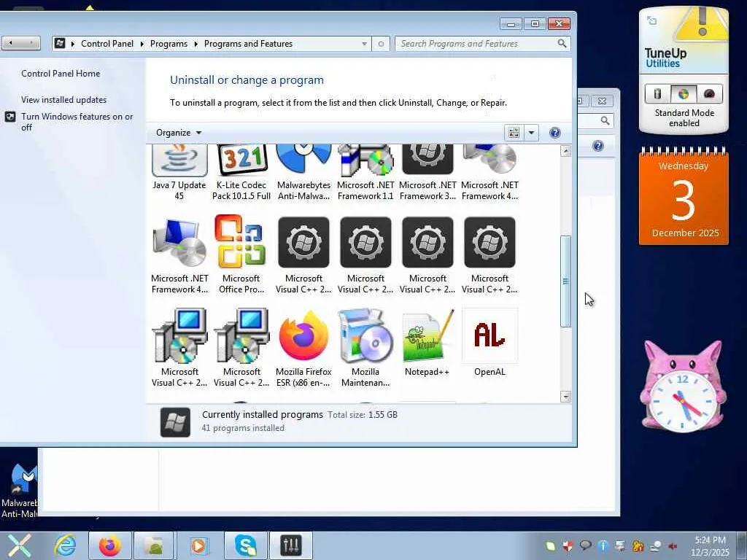The width and height of the screenshot is (747, 560).
Task: Select the Notepad++ program entry
Action: click(x=427, y=343)
